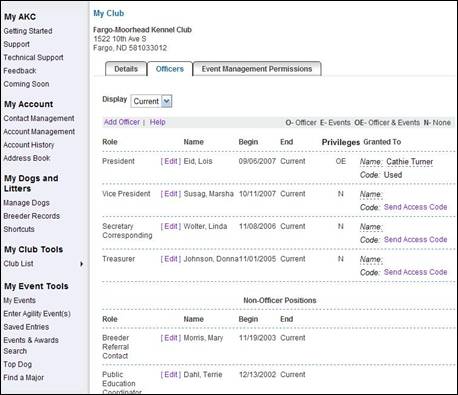Screen dimensions: 458x395
Task: Click the Fargo-Moorhead Kennel Club name
Action: pyautogui.click(x=142, y=30)
